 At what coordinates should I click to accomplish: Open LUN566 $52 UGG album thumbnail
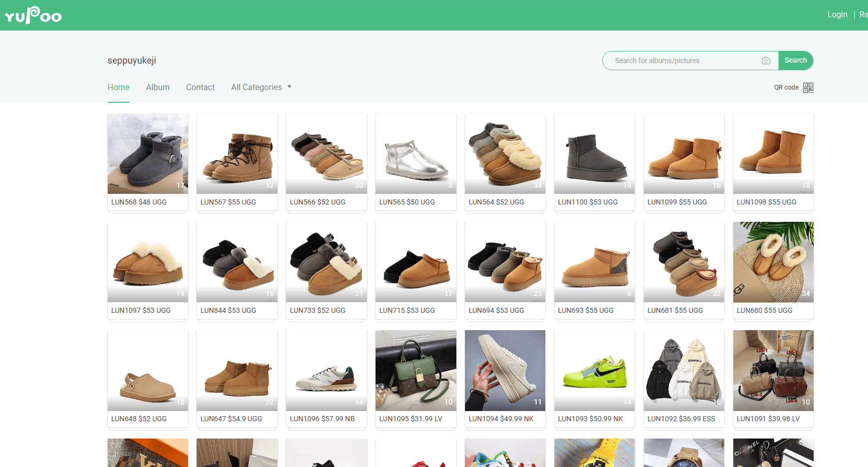pos(326,154)
